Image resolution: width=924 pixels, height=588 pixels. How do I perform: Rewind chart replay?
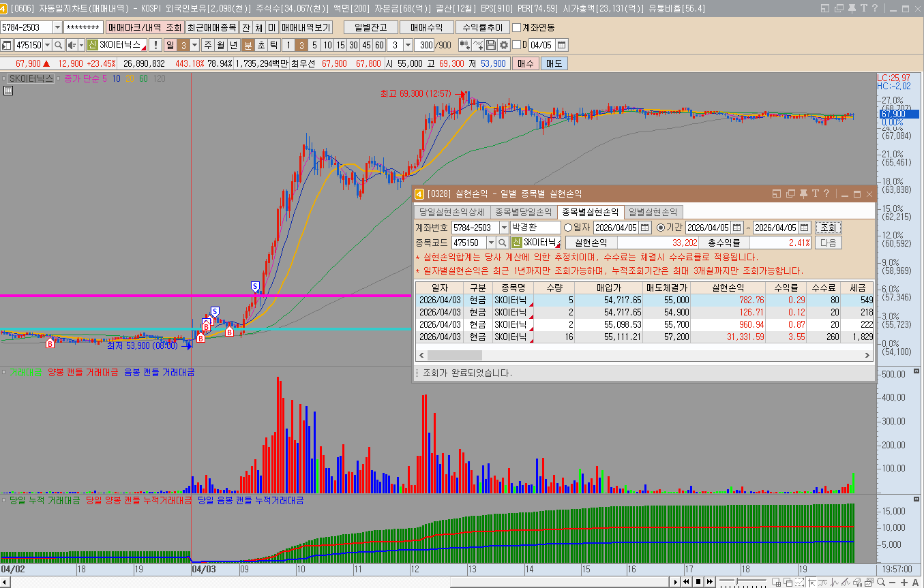click(x=687, y=582)
